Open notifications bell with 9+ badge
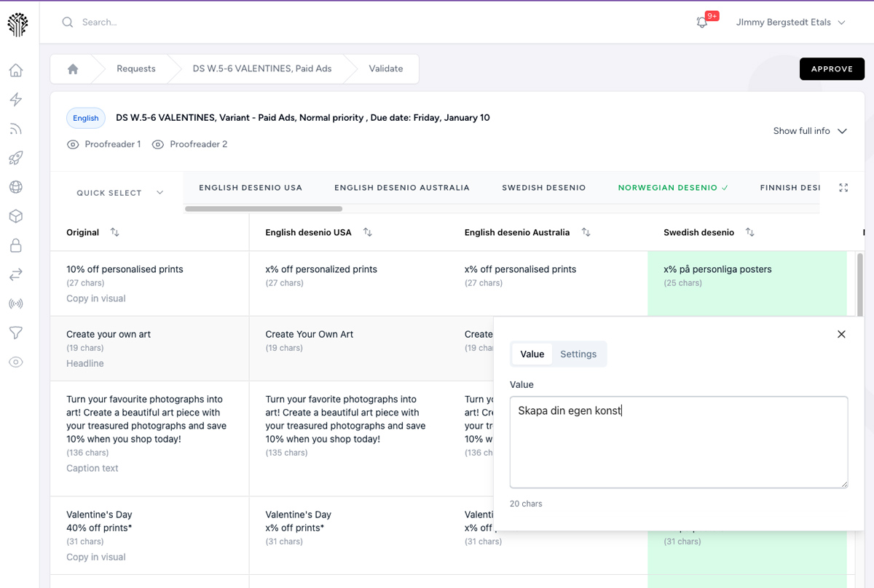 point(703,22)
